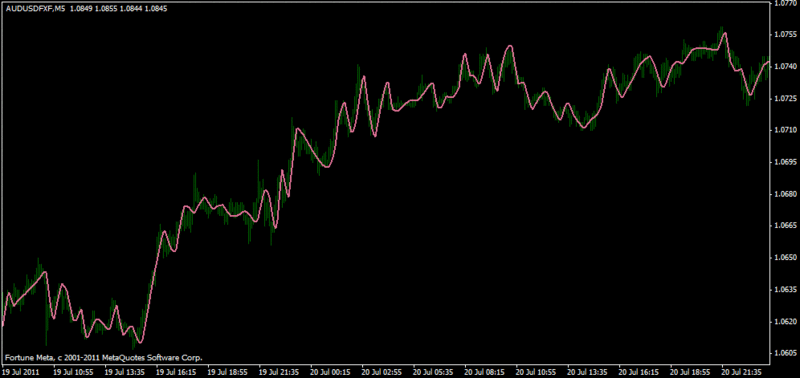800x378 pixels.
Task: Select the 1.0695 price label
Action: (786, 162)
